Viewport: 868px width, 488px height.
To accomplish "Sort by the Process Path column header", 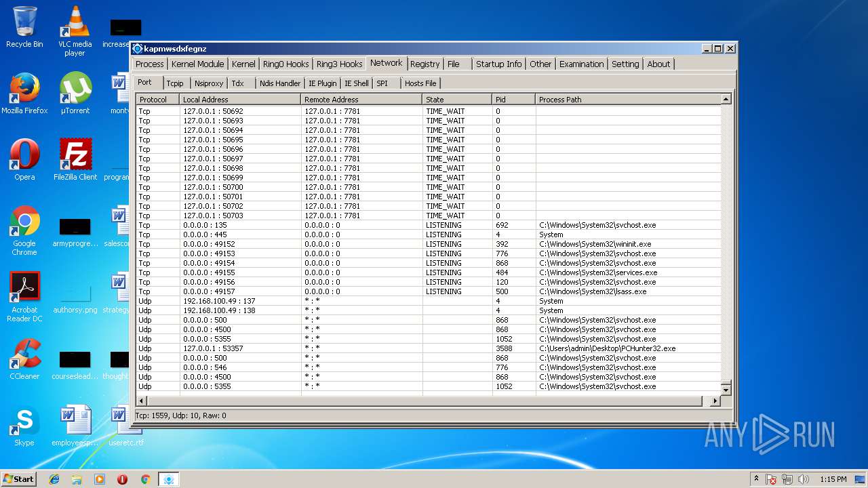I will (628, 100).
